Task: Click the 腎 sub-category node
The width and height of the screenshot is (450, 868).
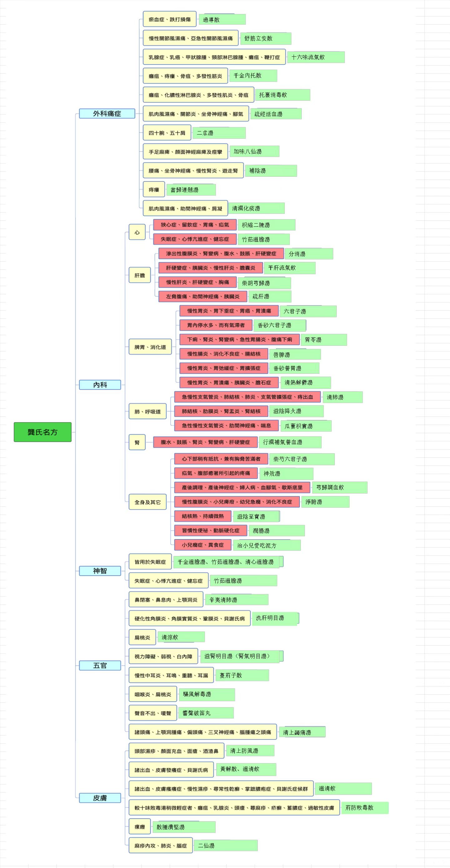Action: tap(137, 442)
